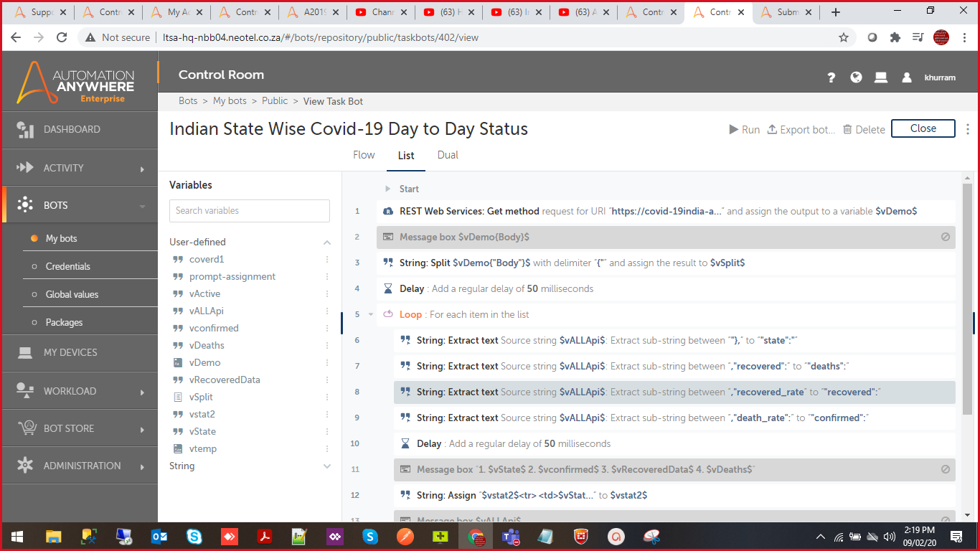Select line 3 String: Split action
The image size is (980, 551).
tap(666, 263)
